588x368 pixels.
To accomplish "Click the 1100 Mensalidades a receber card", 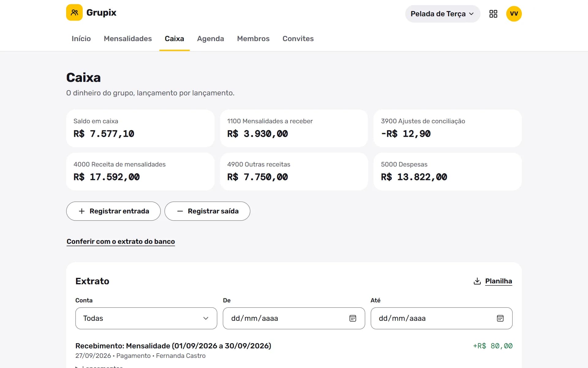I will [294, 128].
